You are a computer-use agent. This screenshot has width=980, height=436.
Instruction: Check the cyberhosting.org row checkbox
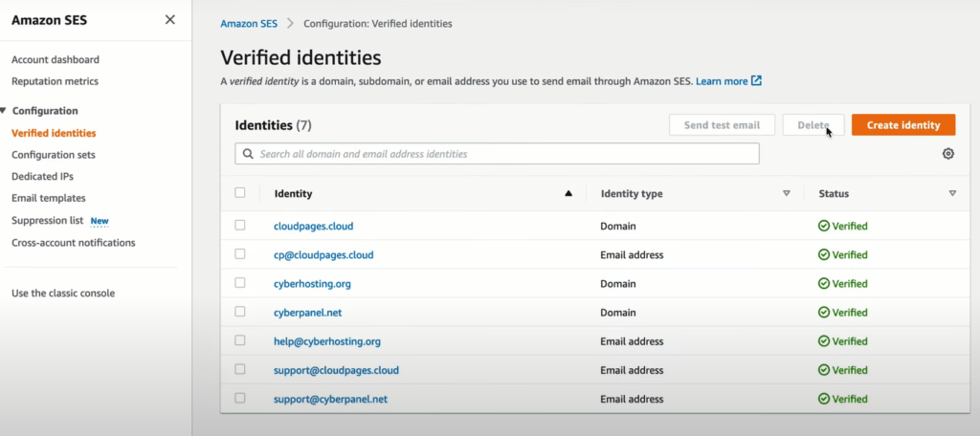(x=240, y=283)
